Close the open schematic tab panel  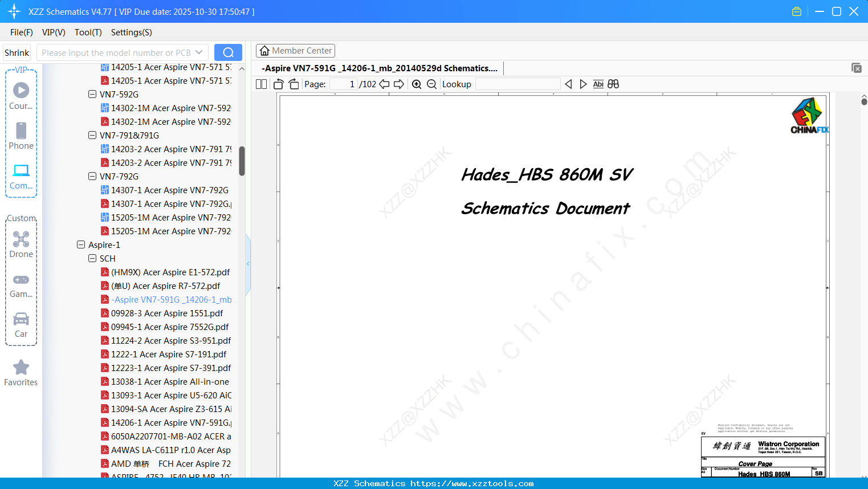point(857,68)
